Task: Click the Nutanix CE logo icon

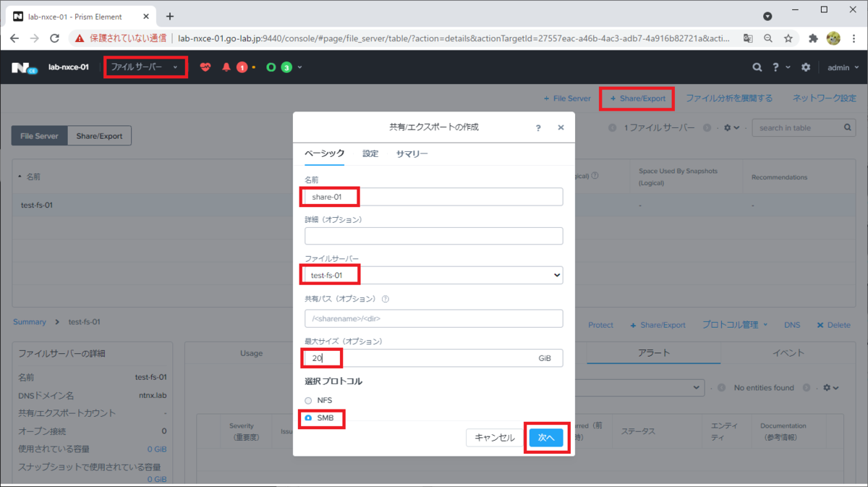Action: [x=24, y=67]
